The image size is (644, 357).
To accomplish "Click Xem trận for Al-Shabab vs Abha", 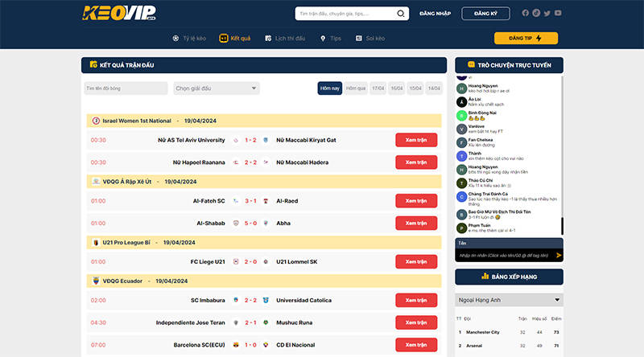I will (x=416, y=224).
